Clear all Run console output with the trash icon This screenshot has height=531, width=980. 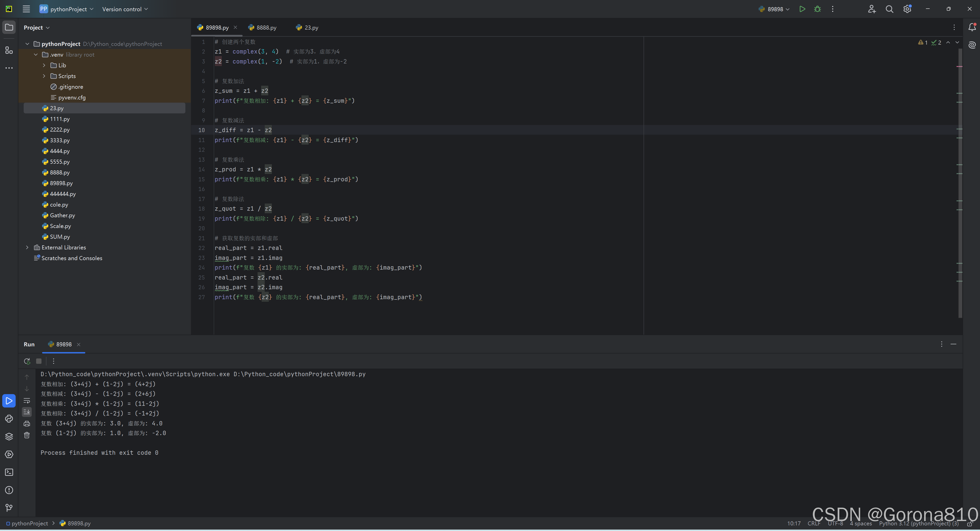pyautogui.click(x=27, y=435)
